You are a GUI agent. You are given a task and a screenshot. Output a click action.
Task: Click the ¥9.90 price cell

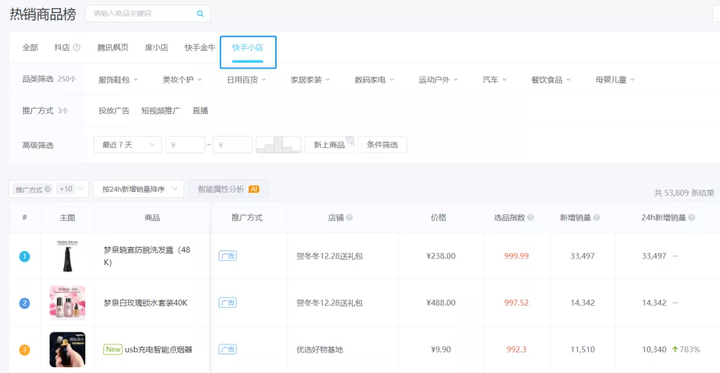(x=441, y=350)
